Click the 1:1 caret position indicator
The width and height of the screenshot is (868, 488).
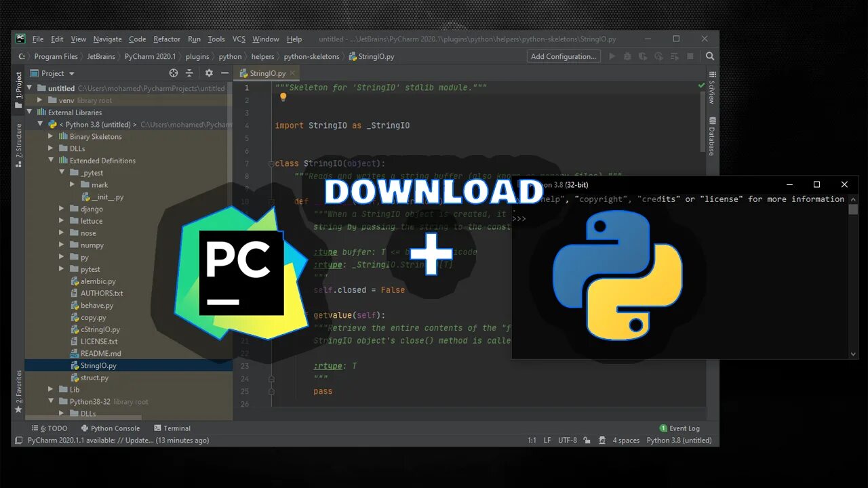[x=532, y=441]
